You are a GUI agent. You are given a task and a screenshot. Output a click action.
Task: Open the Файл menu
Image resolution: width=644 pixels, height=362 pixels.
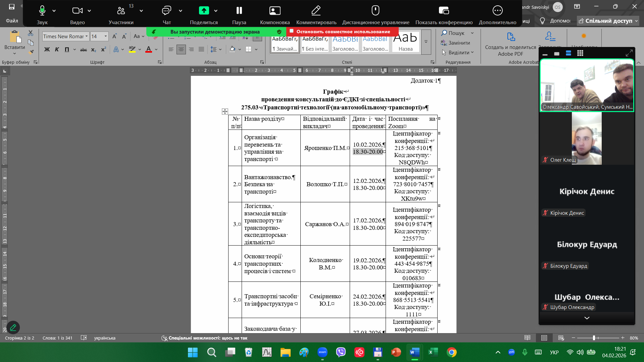(x=12, y=21)
